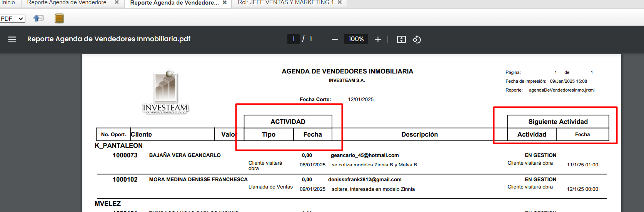Switch to the first Reporte Agenda tab
The image size is (644, 212).
(x=69, y=3)
